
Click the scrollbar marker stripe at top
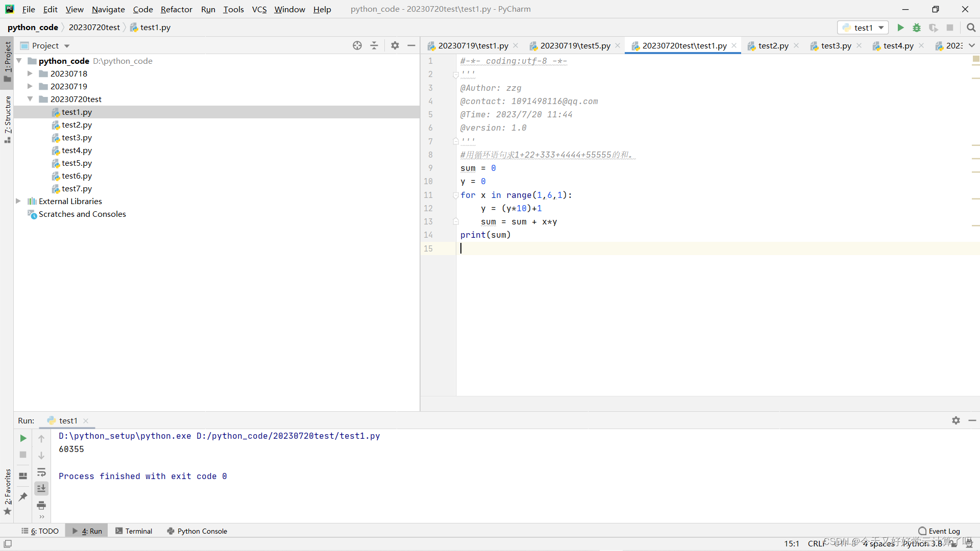click(x=975, y=59)
